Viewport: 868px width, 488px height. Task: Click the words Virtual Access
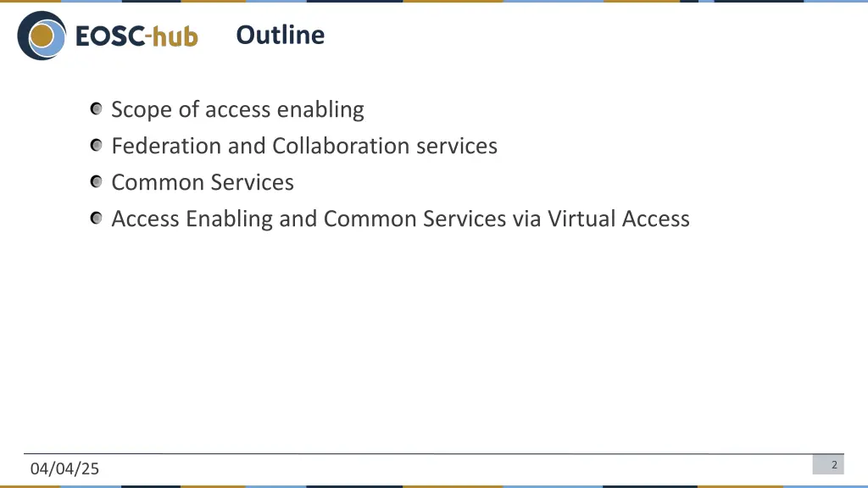tap(618, 219)
